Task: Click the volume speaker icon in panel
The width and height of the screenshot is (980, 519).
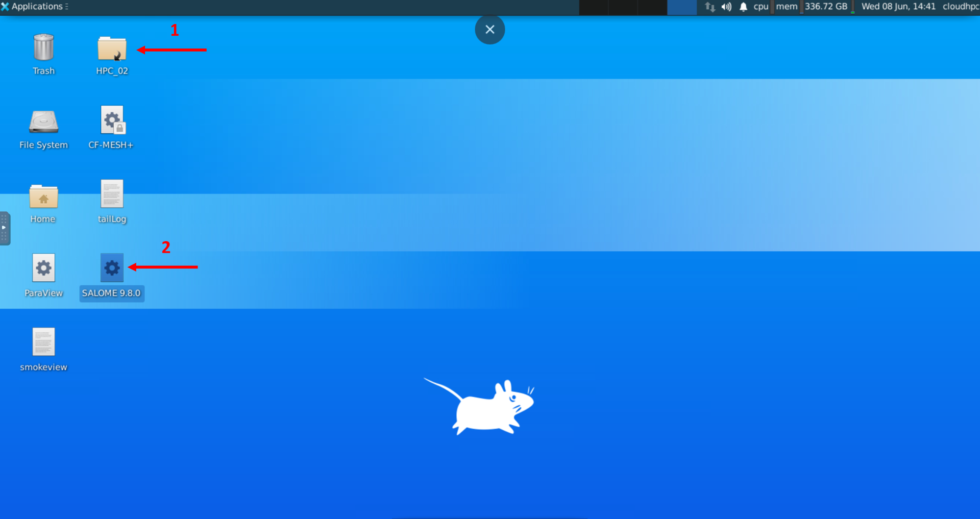Action: click(x=726, y=7)
